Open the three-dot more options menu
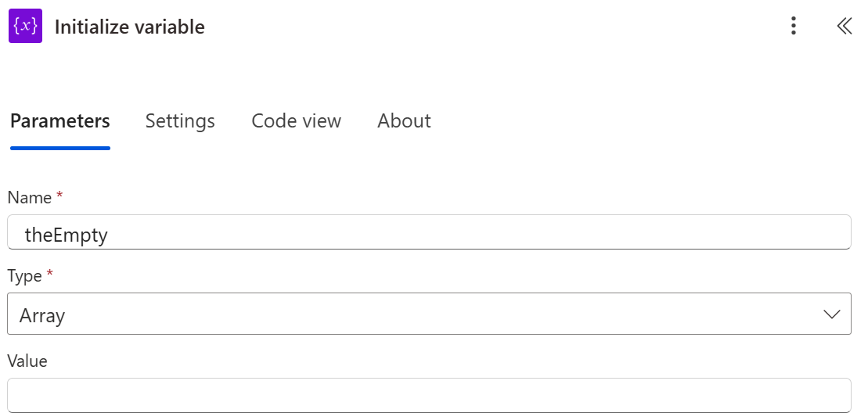 click(x=794, y=27)
